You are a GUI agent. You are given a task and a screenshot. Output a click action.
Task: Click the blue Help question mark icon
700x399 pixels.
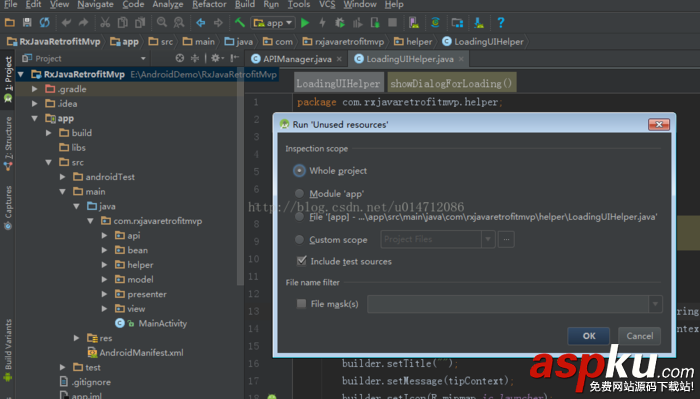point(500,22)
